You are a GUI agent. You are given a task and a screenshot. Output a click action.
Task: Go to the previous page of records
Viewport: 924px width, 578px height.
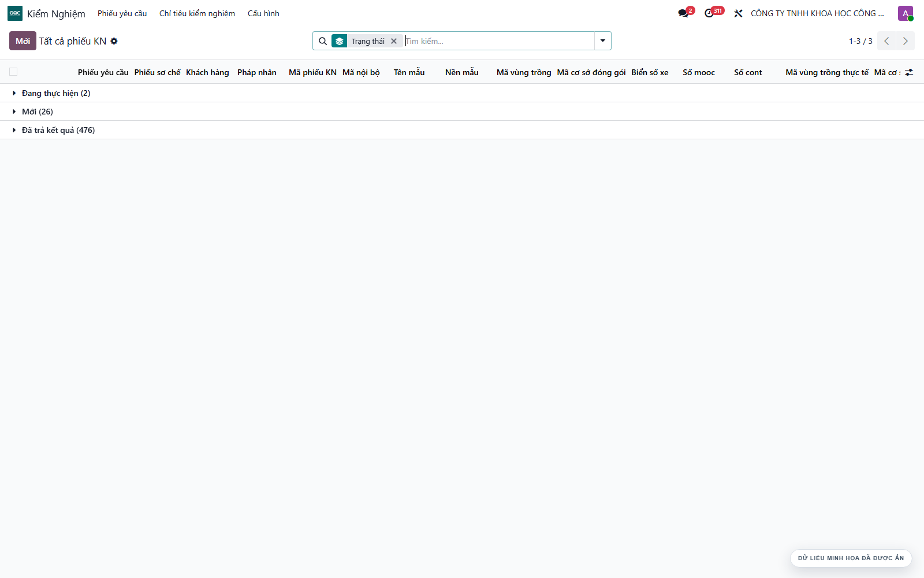(x=886, y=41)
